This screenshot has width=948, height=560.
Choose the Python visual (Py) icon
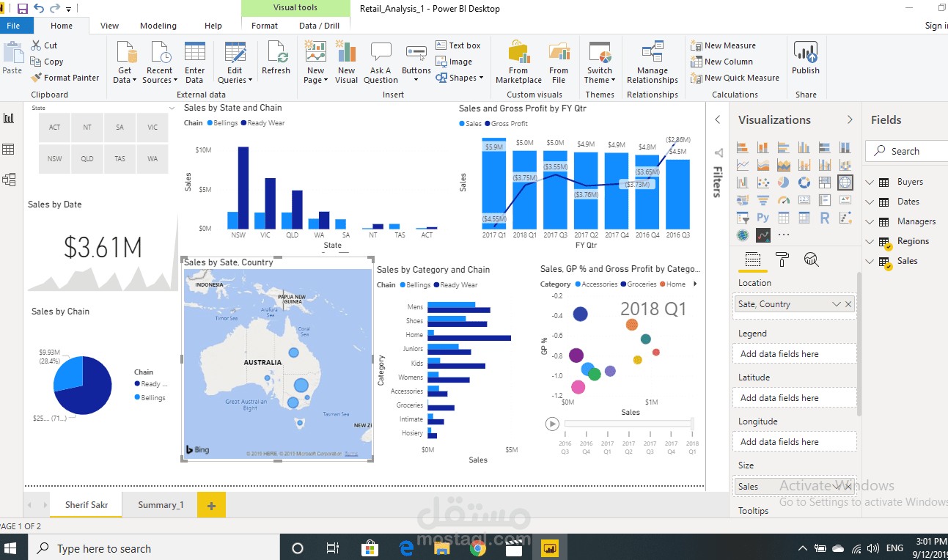coord(763,218)
